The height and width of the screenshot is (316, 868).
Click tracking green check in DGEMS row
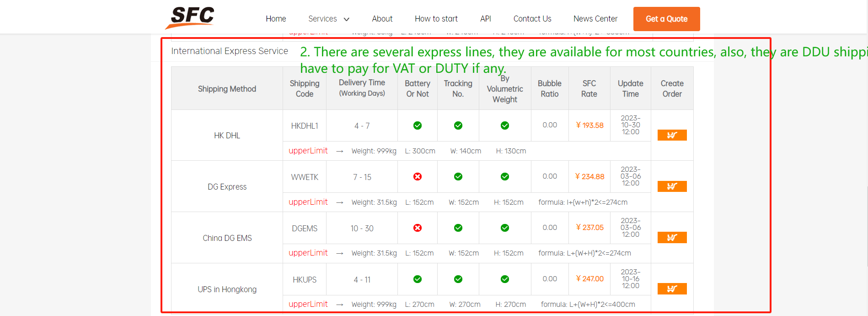pos(458,228)
